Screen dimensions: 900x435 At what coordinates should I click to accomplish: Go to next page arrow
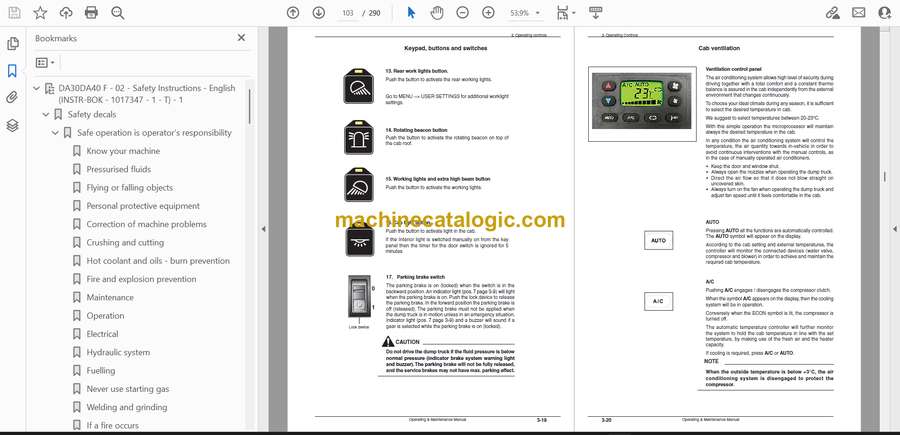[319, 13]
